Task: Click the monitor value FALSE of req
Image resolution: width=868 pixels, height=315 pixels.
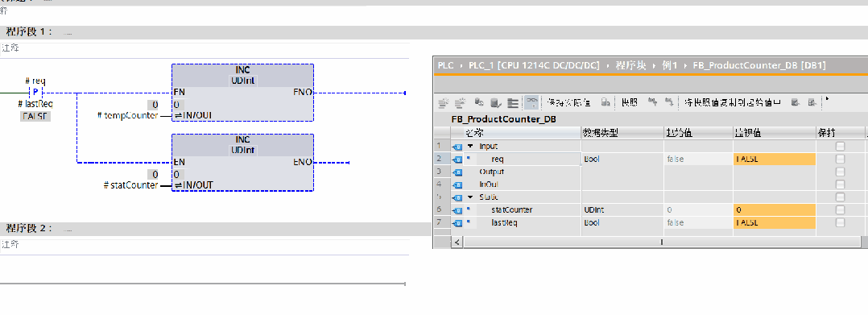Action: (775, 159)
